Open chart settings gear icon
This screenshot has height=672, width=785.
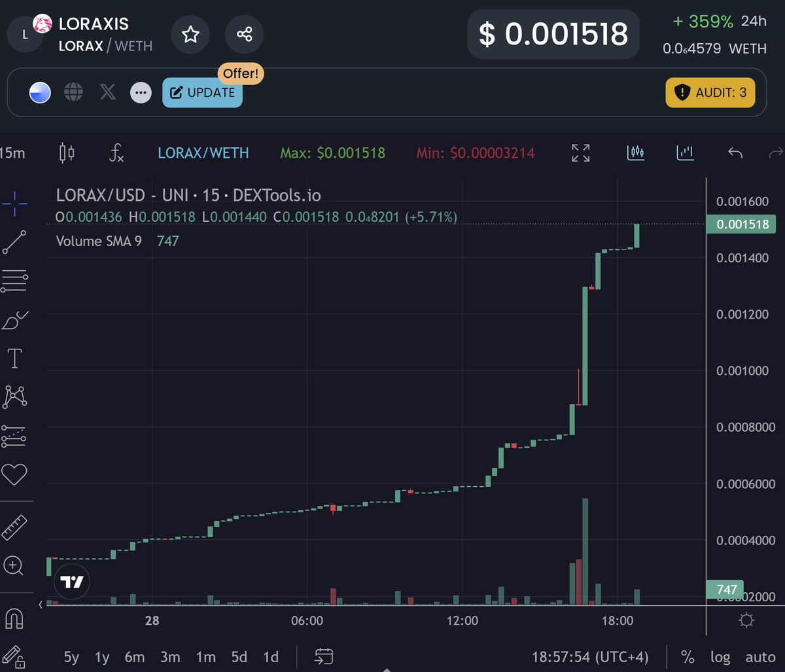746,620
